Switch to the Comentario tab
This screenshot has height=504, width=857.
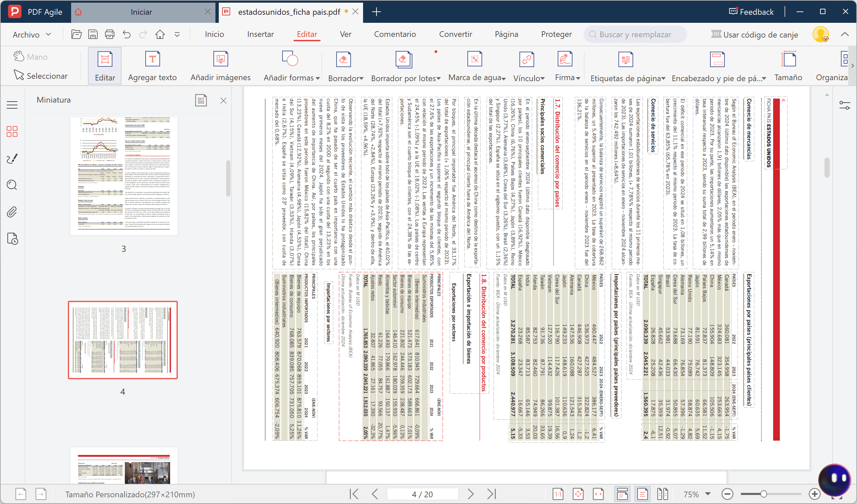tap(395, 34)
